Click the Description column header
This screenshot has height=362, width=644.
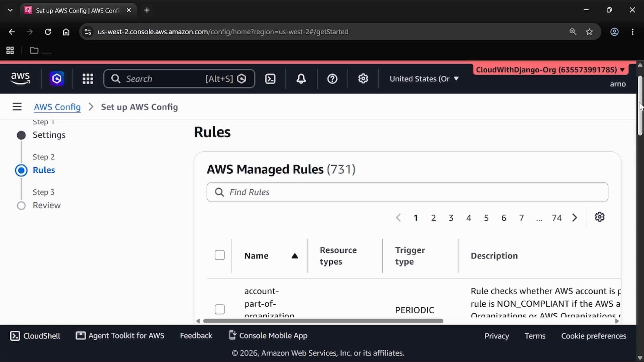click(494, 256)
